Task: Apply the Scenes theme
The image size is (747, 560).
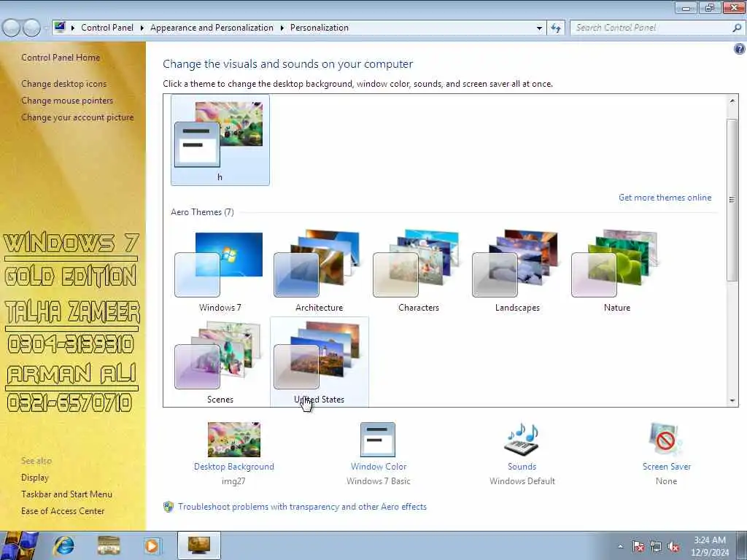Action: pos(220,362)
